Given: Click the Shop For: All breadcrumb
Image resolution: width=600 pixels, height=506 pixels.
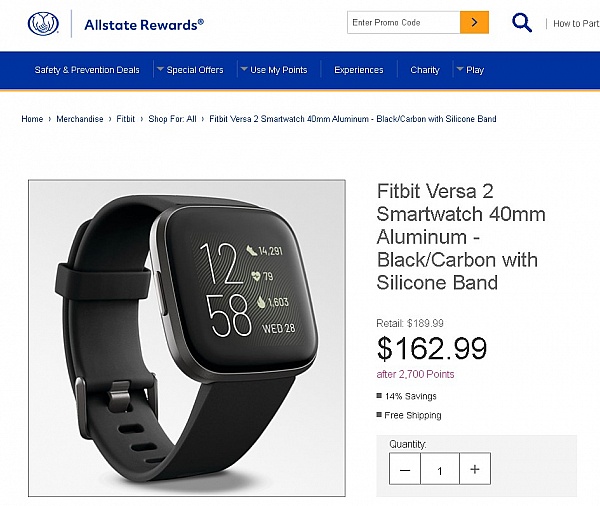Looking at the screenshot, I should tap(172, 119).
